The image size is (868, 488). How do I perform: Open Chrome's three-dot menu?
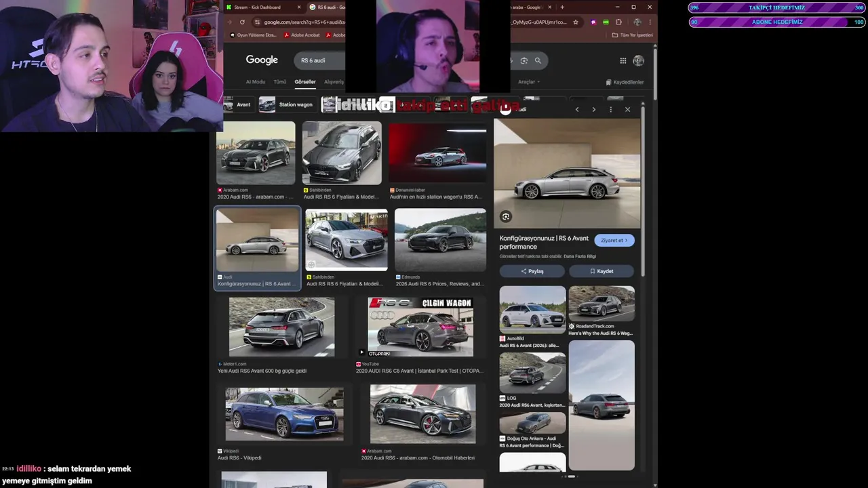[x=650, y=22]
